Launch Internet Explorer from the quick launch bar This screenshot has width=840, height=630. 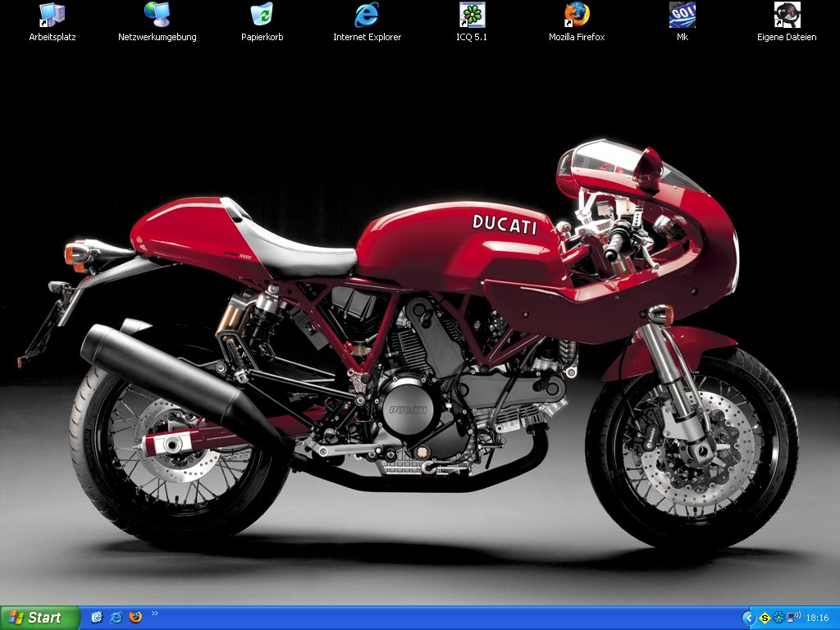(x=116, y=618)
